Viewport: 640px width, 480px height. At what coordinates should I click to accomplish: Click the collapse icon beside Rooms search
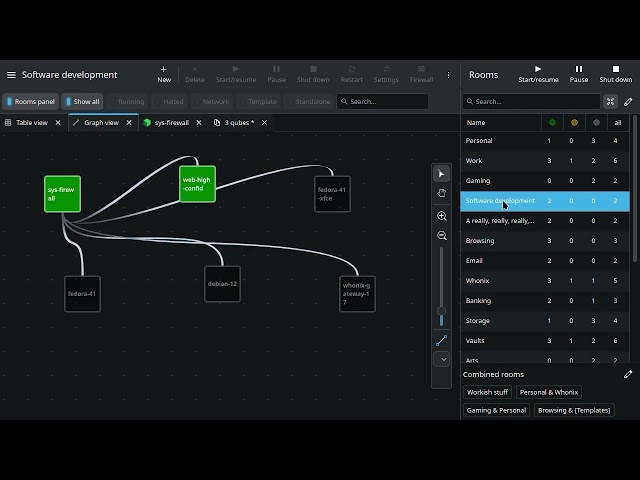(611, 102)
